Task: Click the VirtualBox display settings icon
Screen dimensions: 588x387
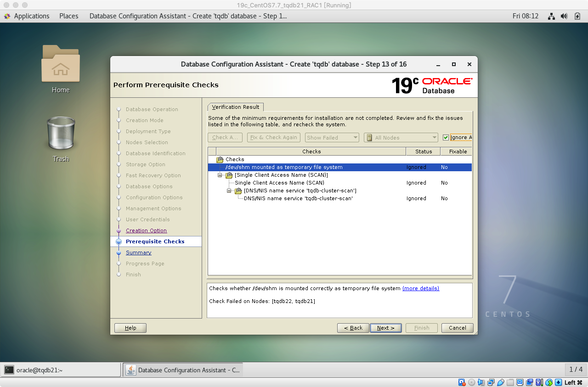Action: [520, 382]
